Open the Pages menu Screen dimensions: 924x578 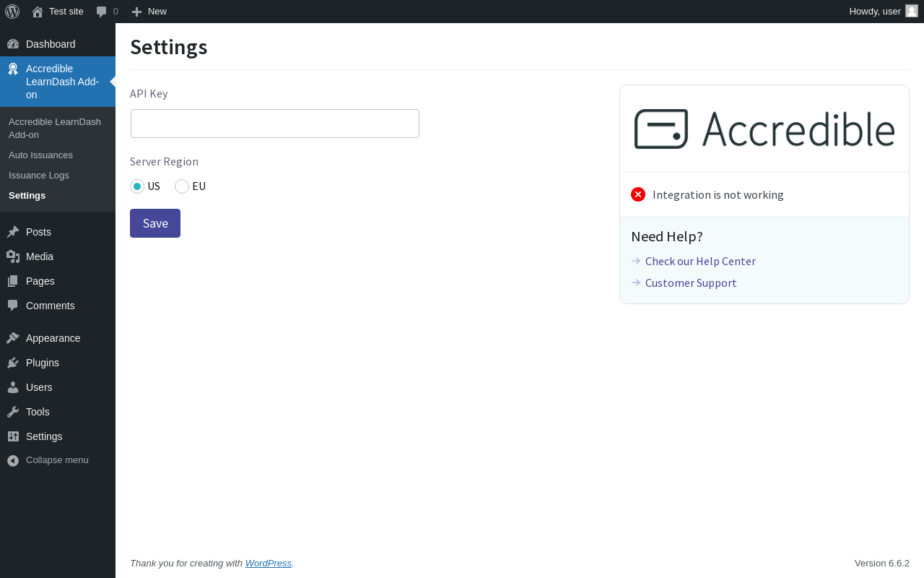(58, 281)
